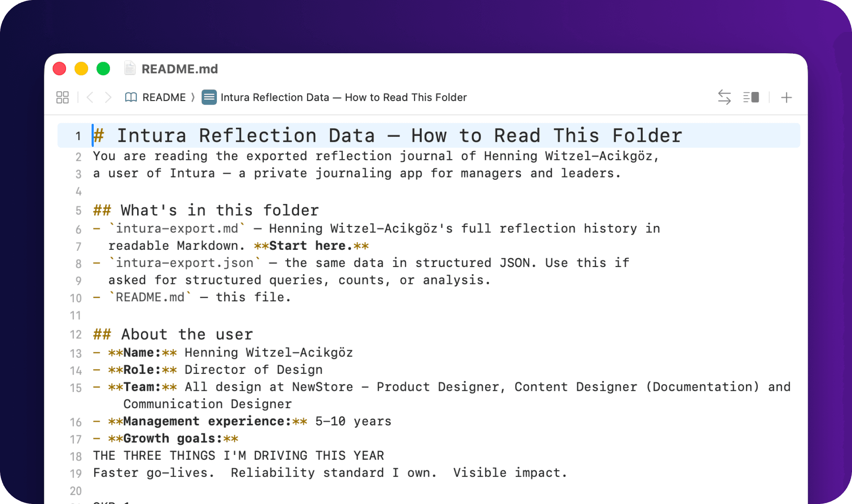This screenshot has width=852, height=504.
Task: Click the README.md file icon in title bar
Action: (x=130, y=68)
